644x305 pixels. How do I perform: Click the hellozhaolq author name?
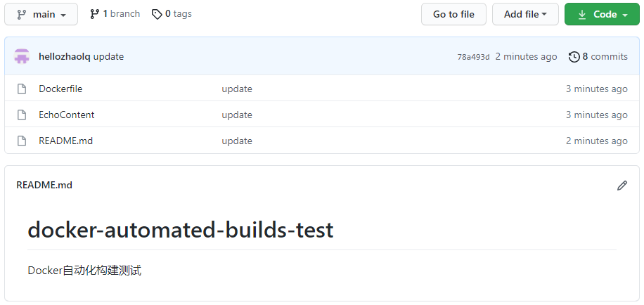click(65, 57)
